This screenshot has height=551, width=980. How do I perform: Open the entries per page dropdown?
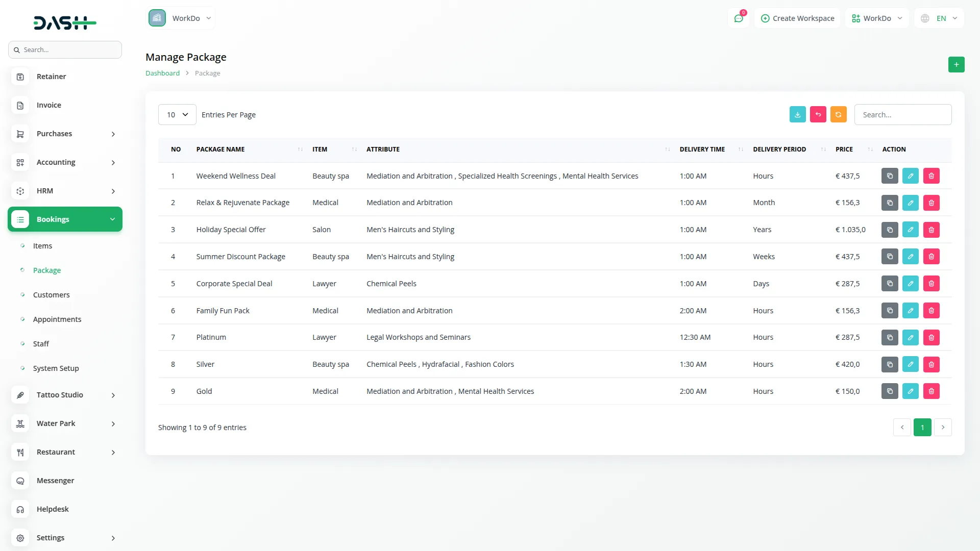177,115
